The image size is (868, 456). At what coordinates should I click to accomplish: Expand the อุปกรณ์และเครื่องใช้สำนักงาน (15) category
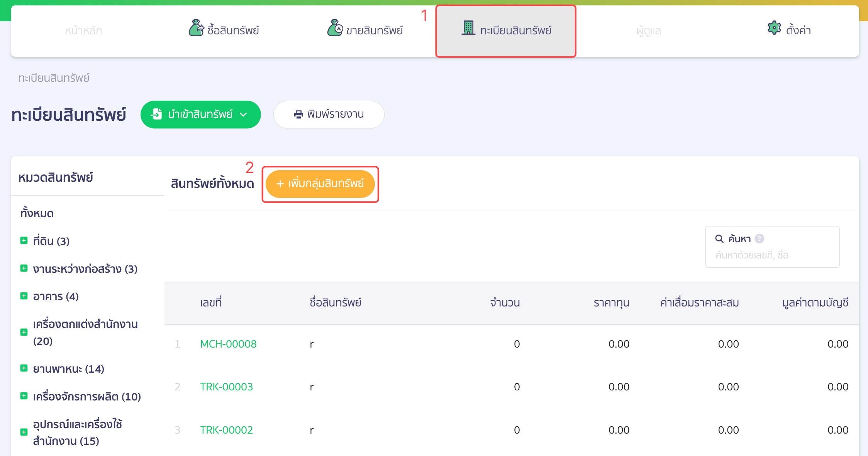[x=24, y=432]
